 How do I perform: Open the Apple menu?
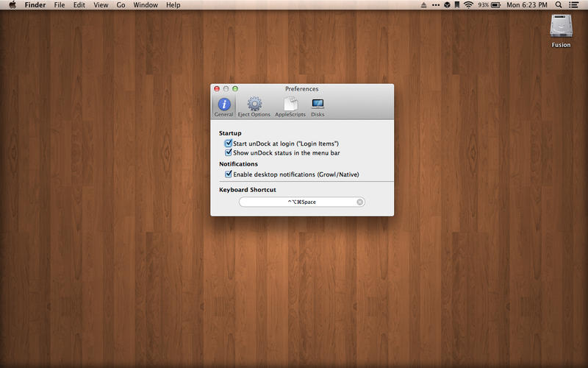[x=12, y=5]
